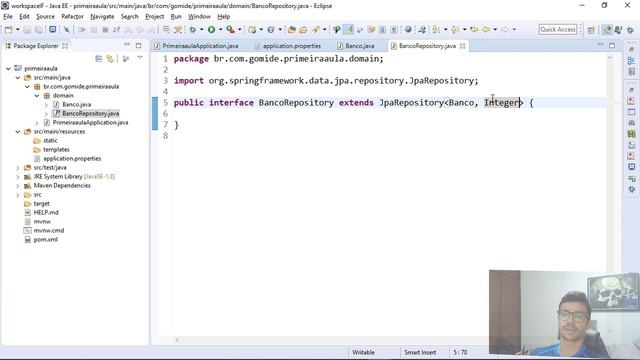This screenshot has width=640, height=360.
Task: Select Banco.java in Package Explorer
Action: tap(76, 104)
